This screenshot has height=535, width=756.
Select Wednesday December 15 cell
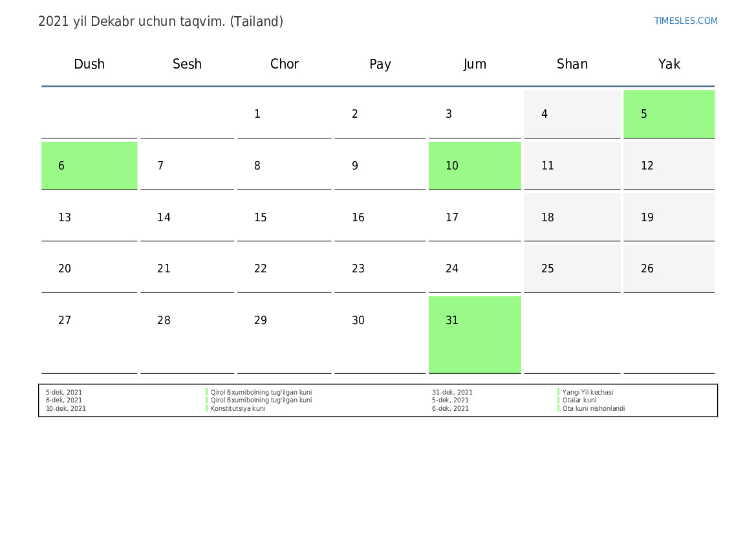[x=284, y=217]
